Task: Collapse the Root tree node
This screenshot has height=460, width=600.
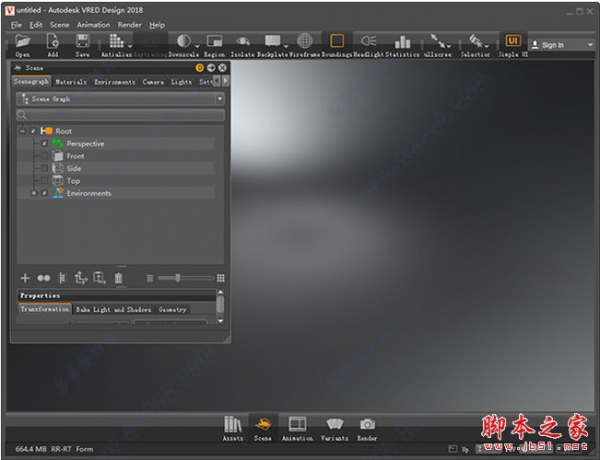Action: click(x=23, y=131)
